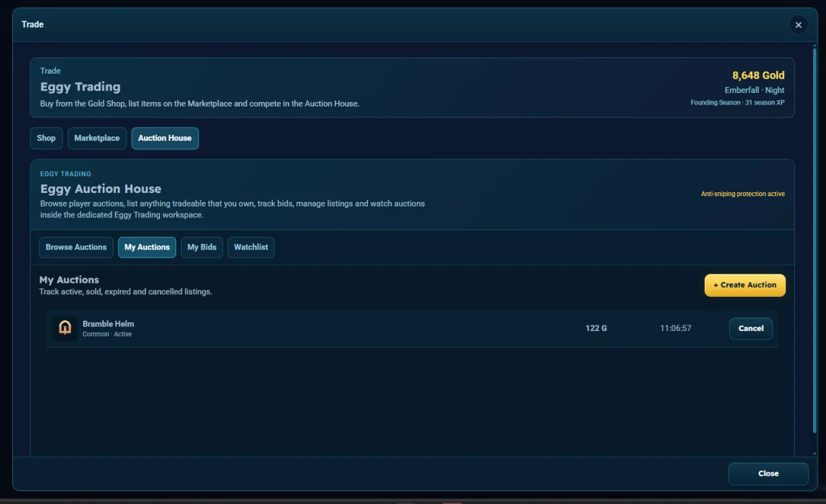Click the 11:06:57 remaining time
The width and height of the screenshot is (826, 504).
click(676, 328)
